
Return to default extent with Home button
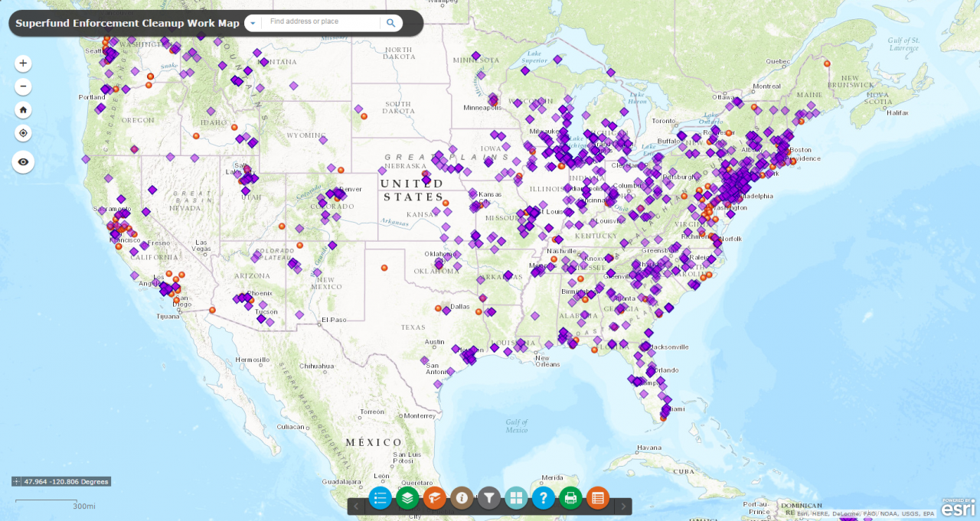coord(23,109)
